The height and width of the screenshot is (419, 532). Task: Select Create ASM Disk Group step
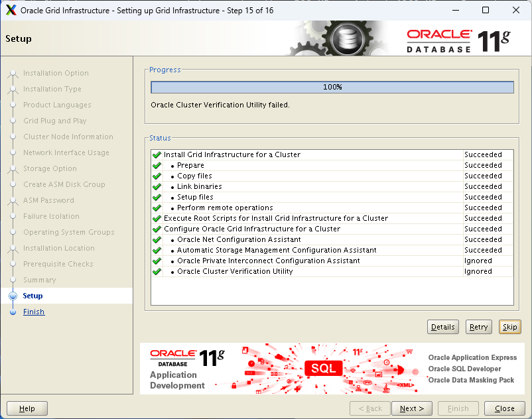(64, 184)
